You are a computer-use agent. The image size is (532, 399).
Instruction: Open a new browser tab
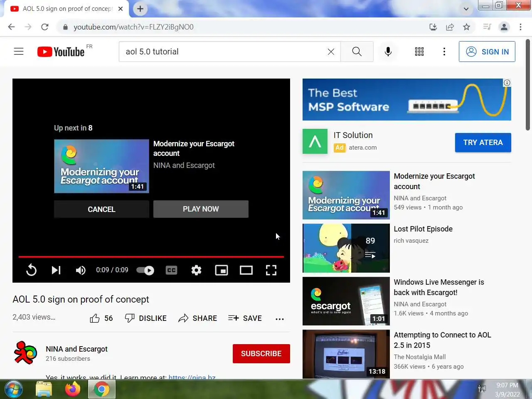[140, 9]
